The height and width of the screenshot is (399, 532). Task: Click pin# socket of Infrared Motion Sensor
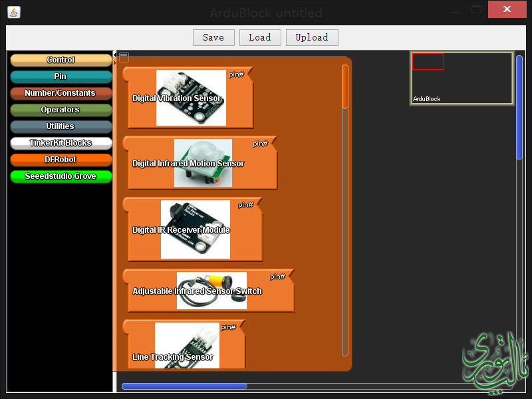(x=260, y=144)
